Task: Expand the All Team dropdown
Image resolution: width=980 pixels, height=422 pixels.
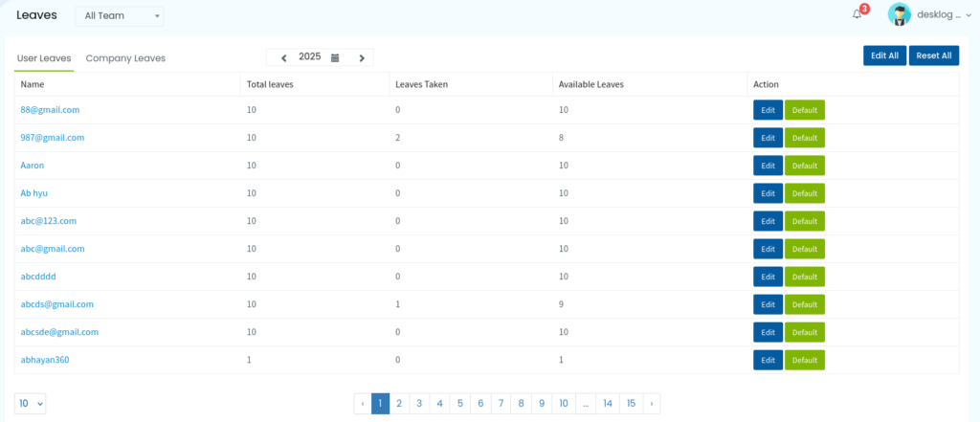Action: [x=120, y=16]
